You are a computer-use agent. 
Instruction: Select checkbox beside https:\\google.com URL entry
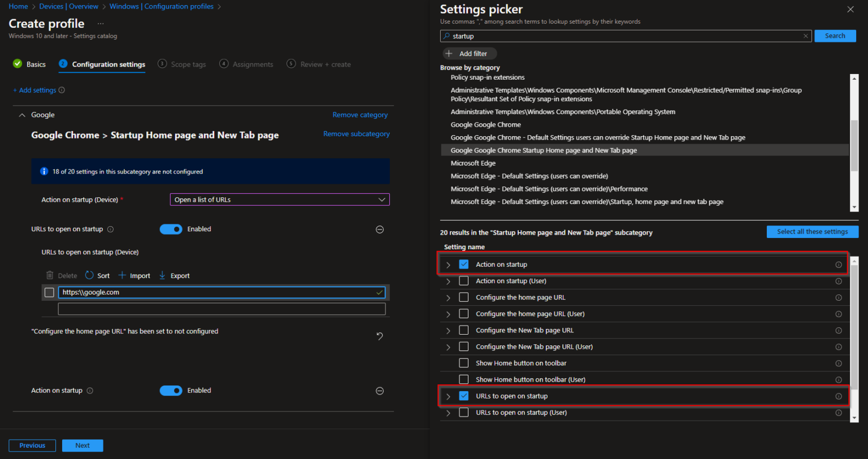[49, 293]
